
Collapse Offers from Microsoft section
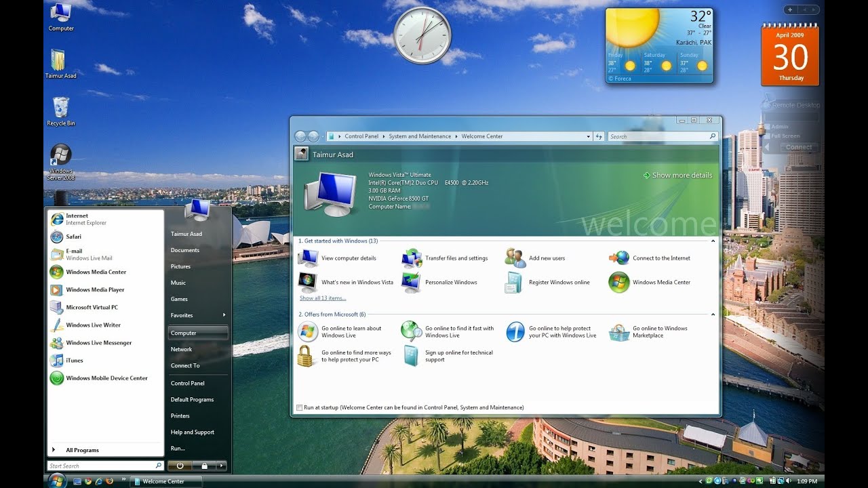[x=713, y=314]
